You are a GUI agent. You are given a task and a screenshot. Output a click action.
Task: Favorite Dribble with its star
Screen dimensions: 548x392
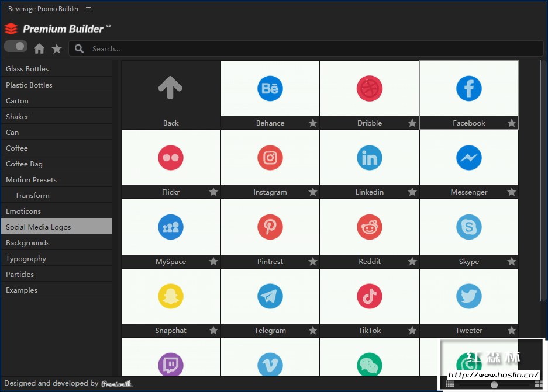tap(412, 123)
